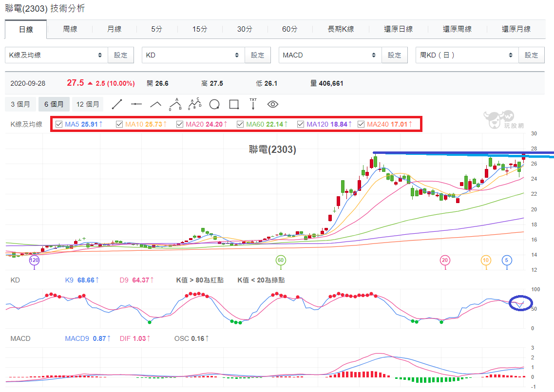This screenshot has height=392, width=554.
Task: Click the pink 20 MA marker
Action: (445, 260)
